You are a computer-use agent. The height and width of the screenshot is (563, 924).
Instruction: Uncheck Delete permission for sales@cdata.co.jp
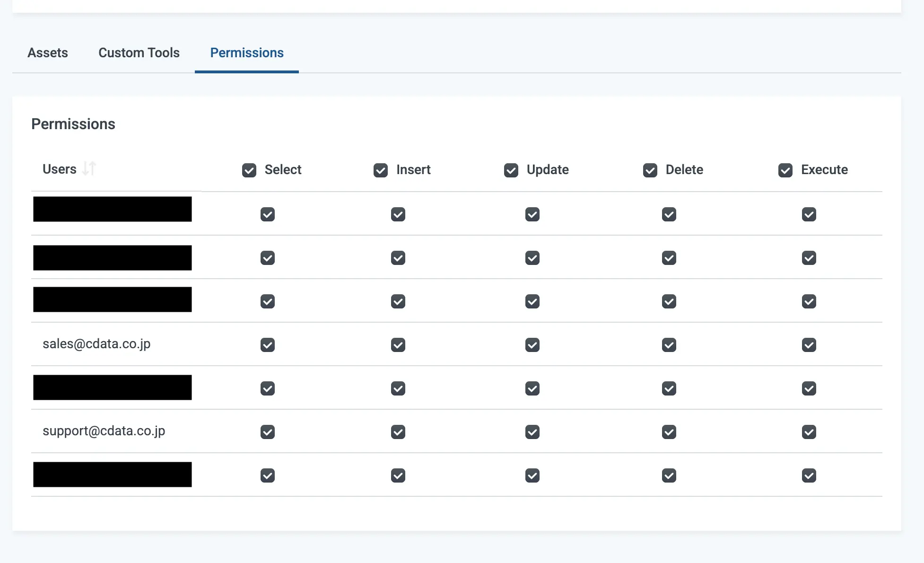669,345
